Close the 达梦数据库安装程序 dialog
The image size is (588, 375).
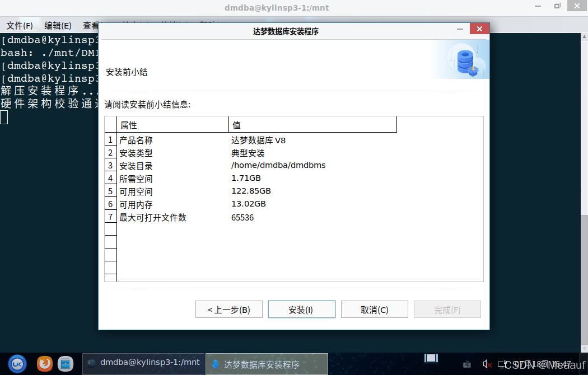point(479,29)
